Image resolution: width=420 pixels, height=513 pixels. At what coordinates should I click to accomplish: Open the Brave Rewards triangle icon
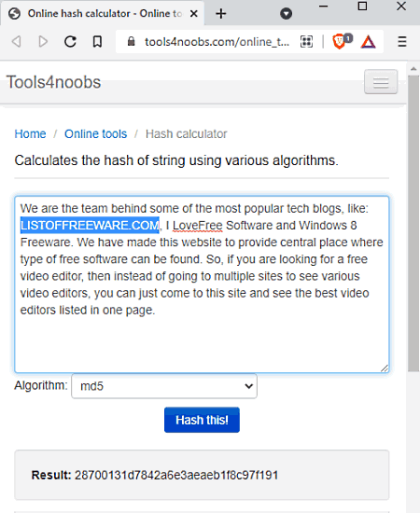[x=369, y=42]
